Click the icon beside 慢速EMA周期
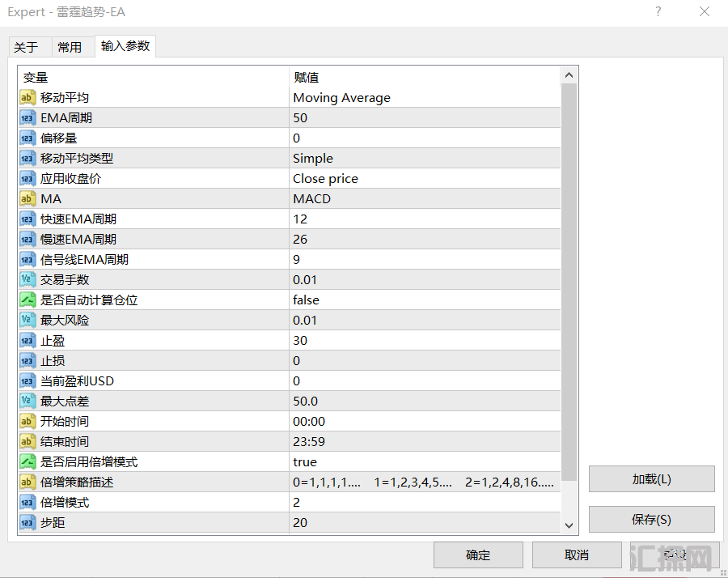The image size is (728, 578). (x=28, y=240)
